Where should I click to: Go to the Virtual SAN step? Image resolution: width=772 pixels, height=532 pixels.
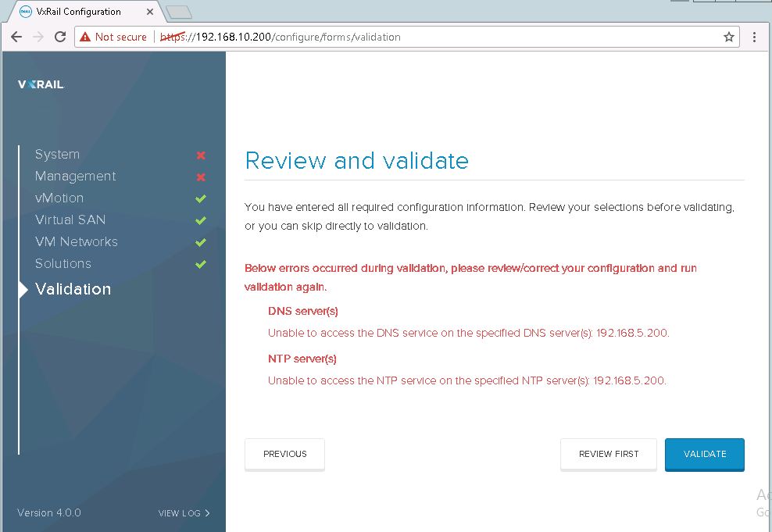70,220
